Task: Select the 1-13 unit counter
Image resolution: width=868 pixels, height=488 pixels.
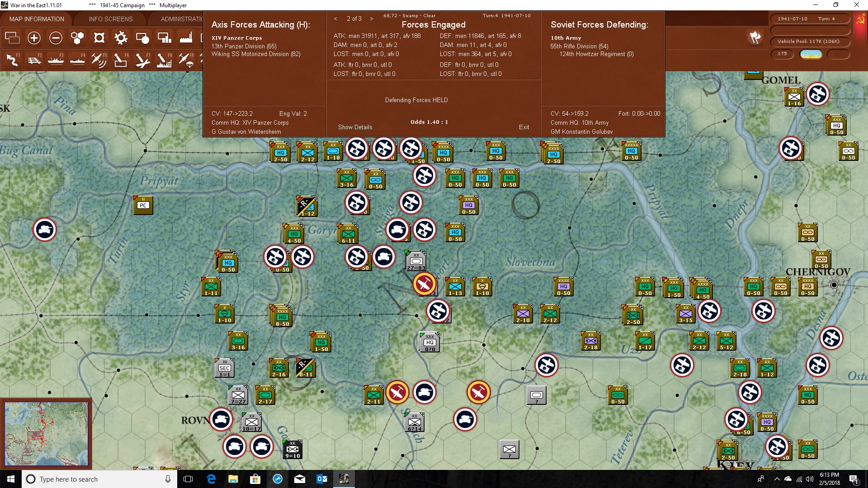Action: [455, 286]
